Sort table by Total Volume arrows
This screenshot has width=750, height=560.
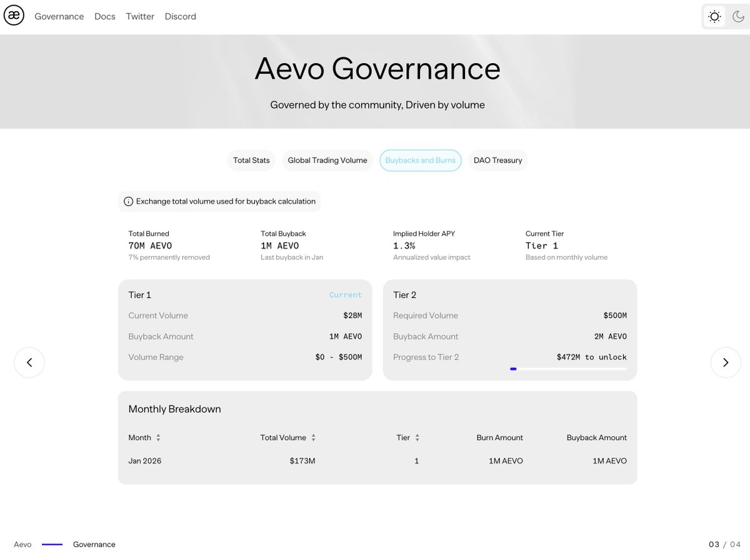coord(313,437)
